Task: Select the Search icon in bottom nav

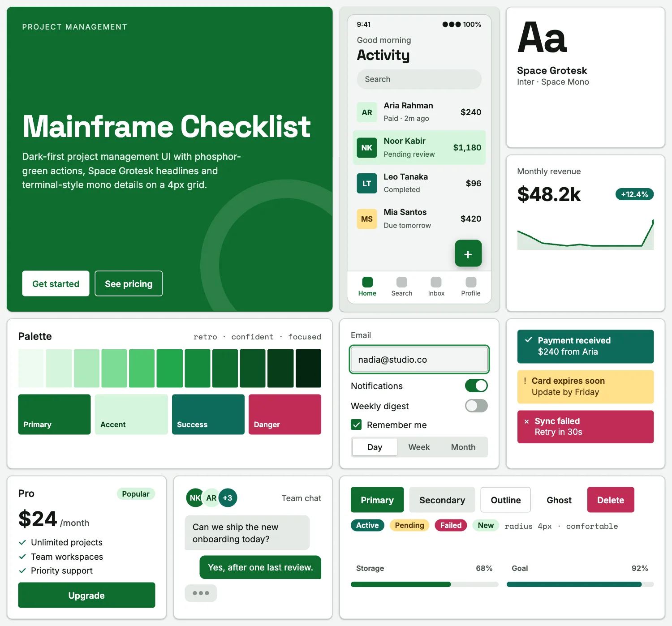Action: point(402,282)
